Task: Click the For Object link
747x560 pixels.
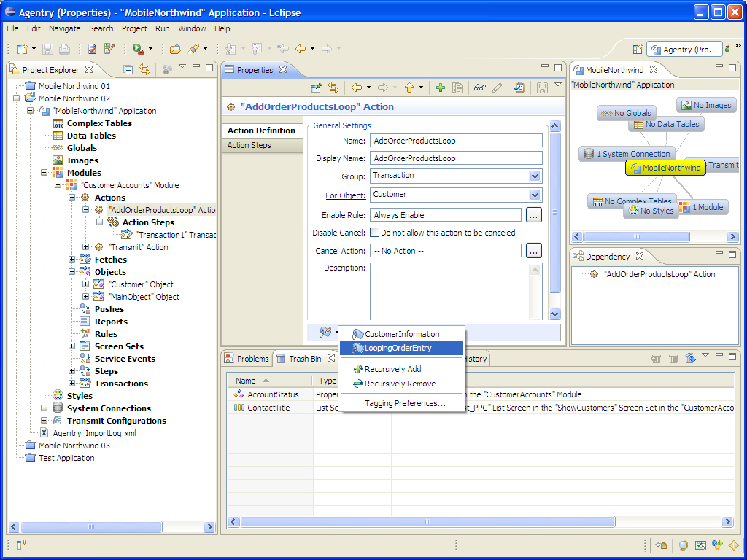Action: [345, 195]
